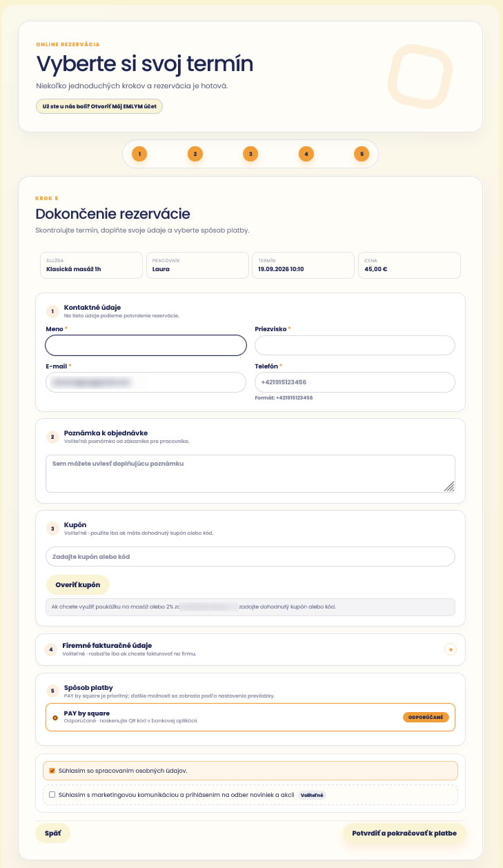Click the Vyberte si svoj termín title
Image resolution: width=503 pixels, height=868 pixels.
(145, 63)
